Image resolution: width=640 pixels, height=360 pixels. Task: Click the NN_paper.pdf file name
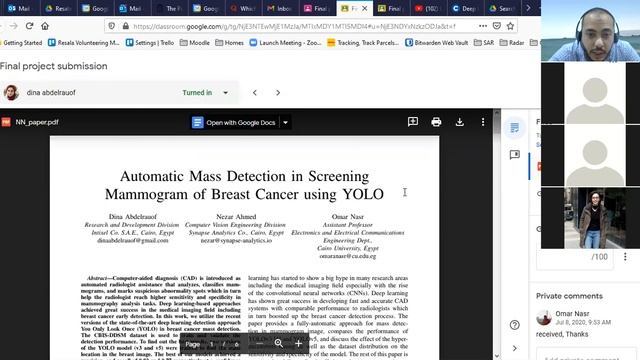(37, 122)
